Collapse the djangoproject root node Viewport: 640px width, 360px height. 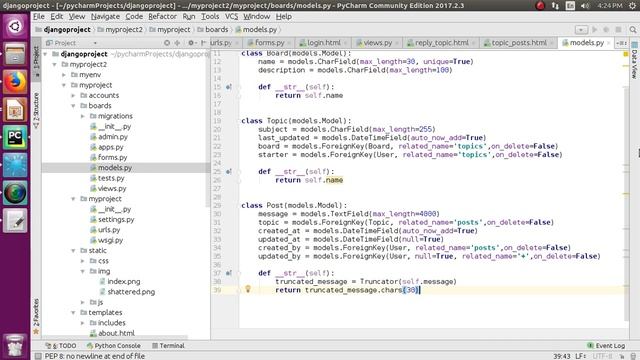[45, 54]
